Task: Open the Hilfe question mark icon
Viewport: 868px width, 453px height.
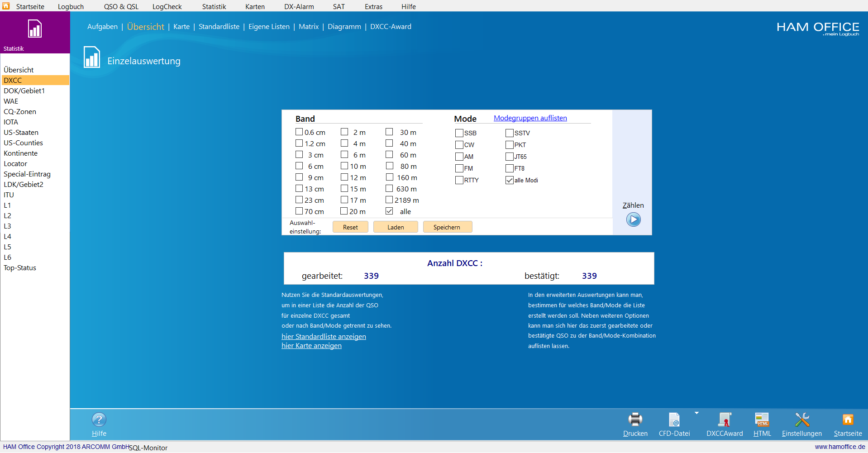Action: point(99,420)
